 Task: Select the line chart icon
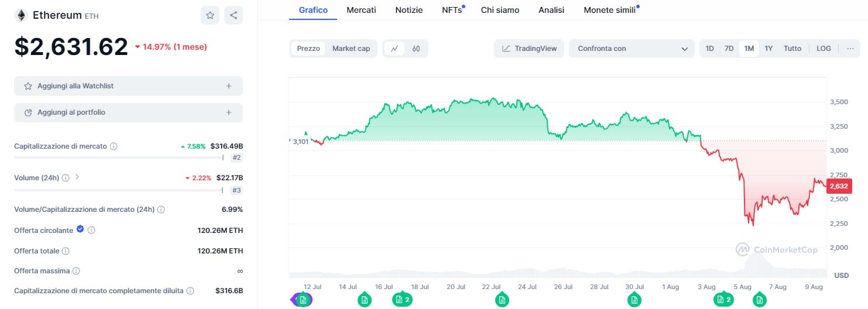point(394,49)
